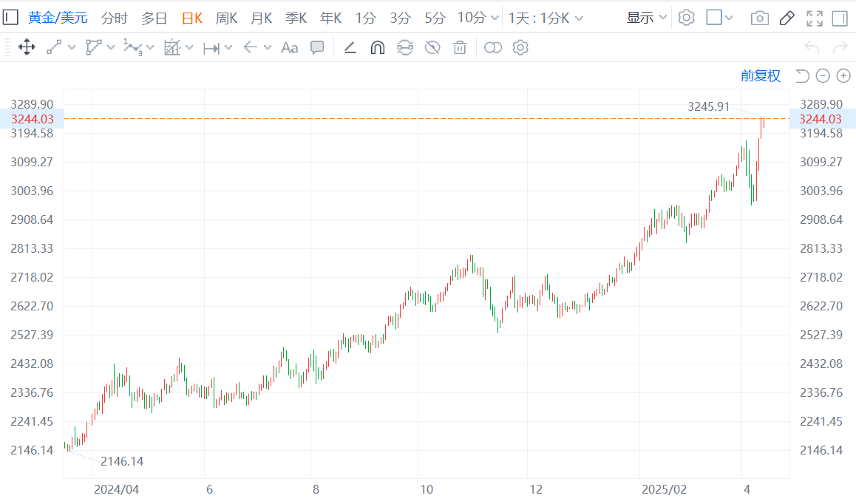Switch to the 分时 time-sharing tab

114,18
